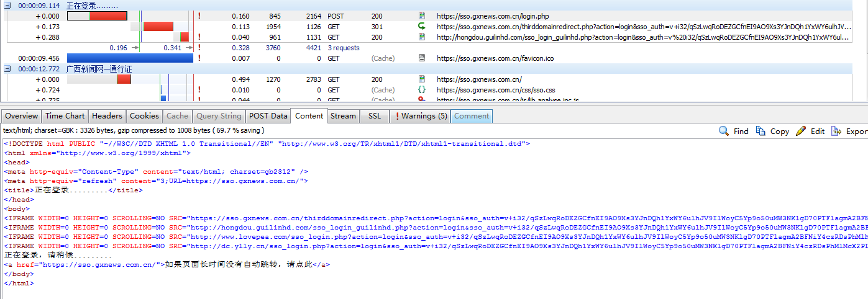Click the cached image icon for favicon.ico
This screenshot has height=299, width=868.
(422, 58)
